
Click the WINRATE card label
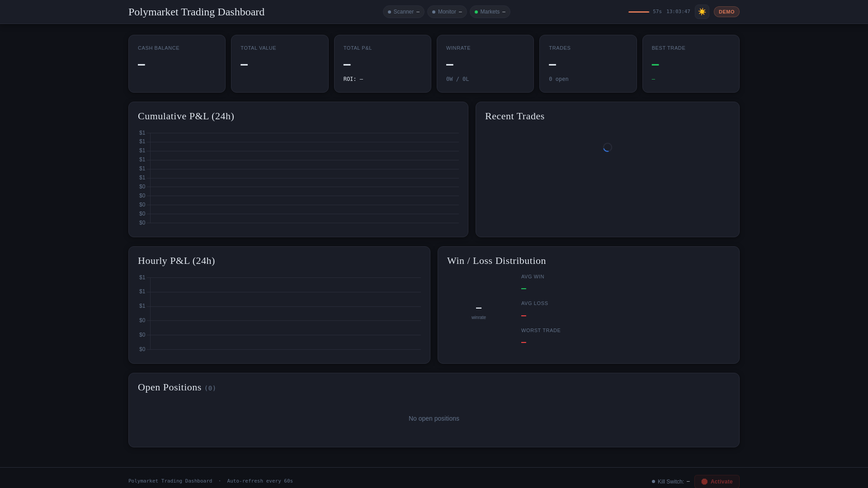[458, 48]
